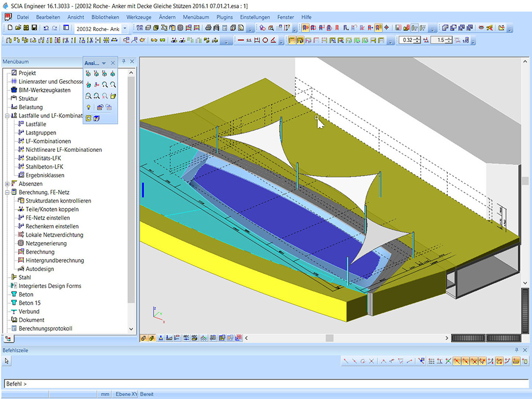Click the New document icon

[x=11, y=28]
